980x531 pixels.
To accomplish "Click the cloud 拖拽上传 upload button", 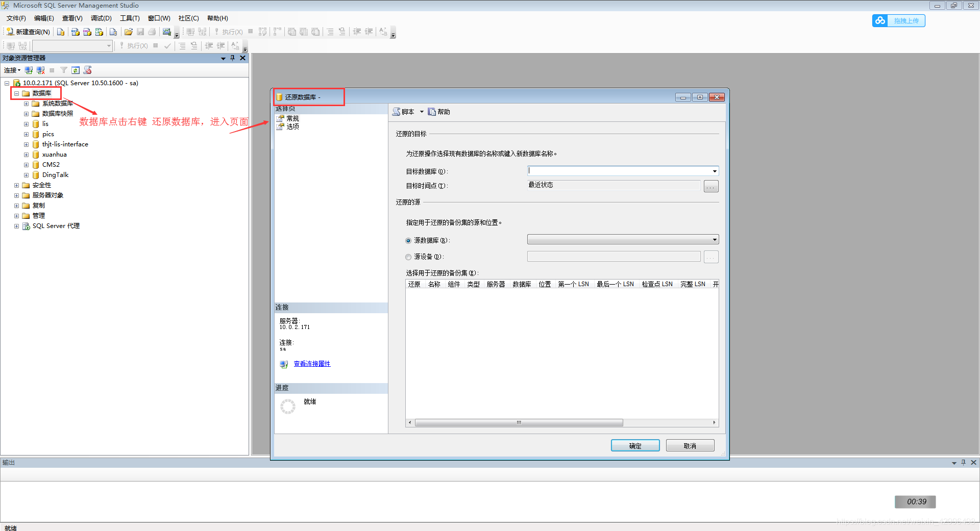I will coord(899,20).
